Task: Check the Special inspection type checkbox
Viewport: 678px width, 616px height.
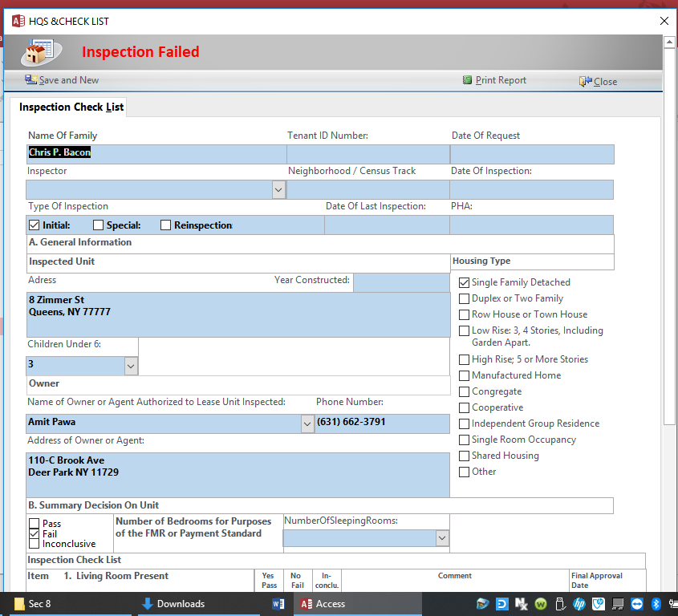Action: (98, 225)
